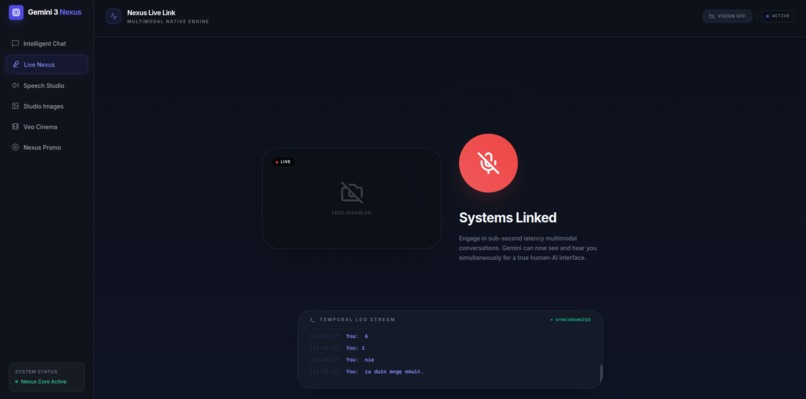
Task: Click the Live Nexus microphone icon
Action: (15, 65)
